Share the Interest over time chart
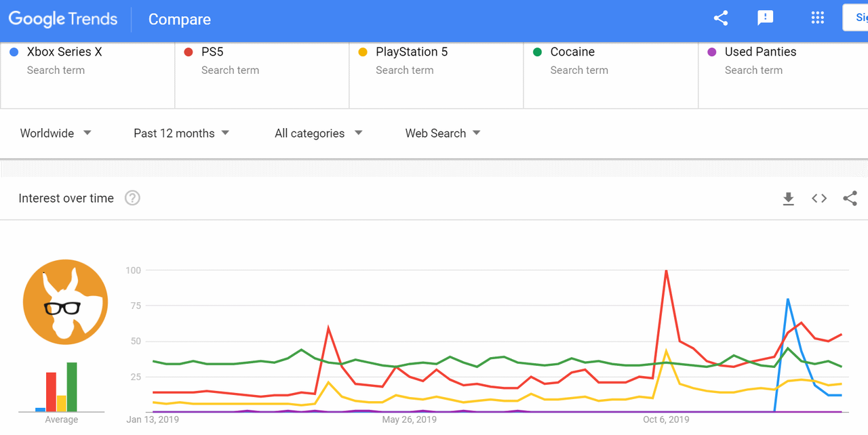 tap(850, 199)
